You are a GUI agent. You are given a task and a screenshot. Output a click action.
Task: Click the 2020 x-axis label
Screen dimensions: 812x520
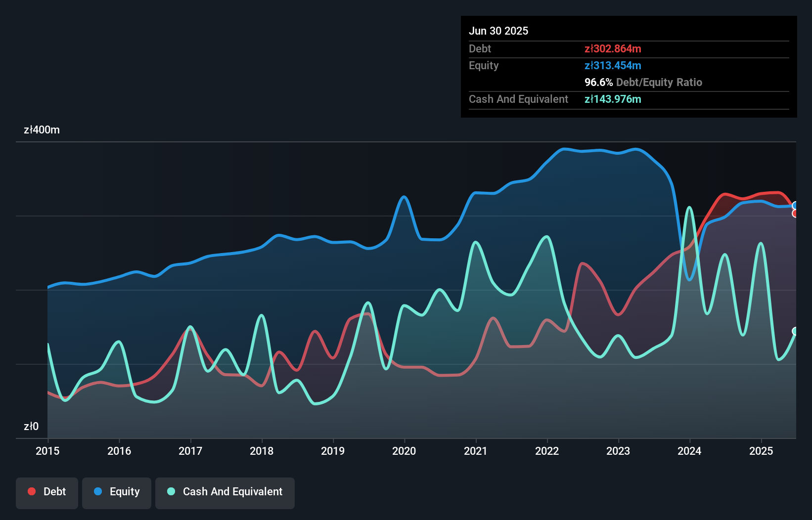click(404, 451)
